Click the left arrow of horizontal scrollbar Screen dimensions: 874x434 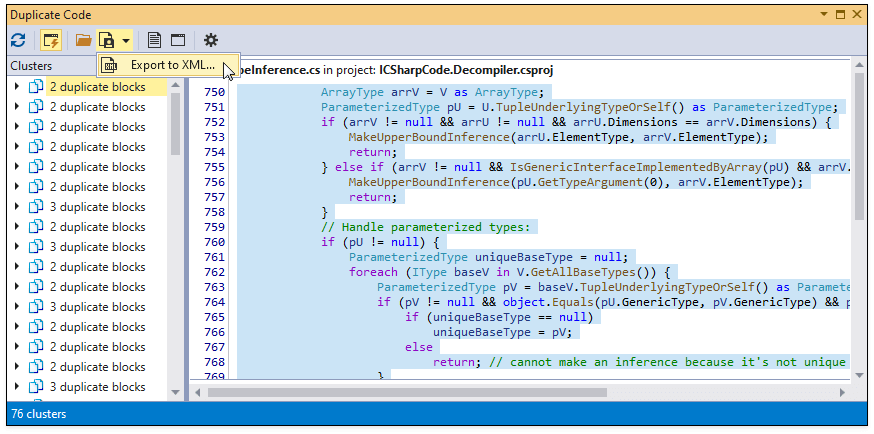tap(199, 392)
